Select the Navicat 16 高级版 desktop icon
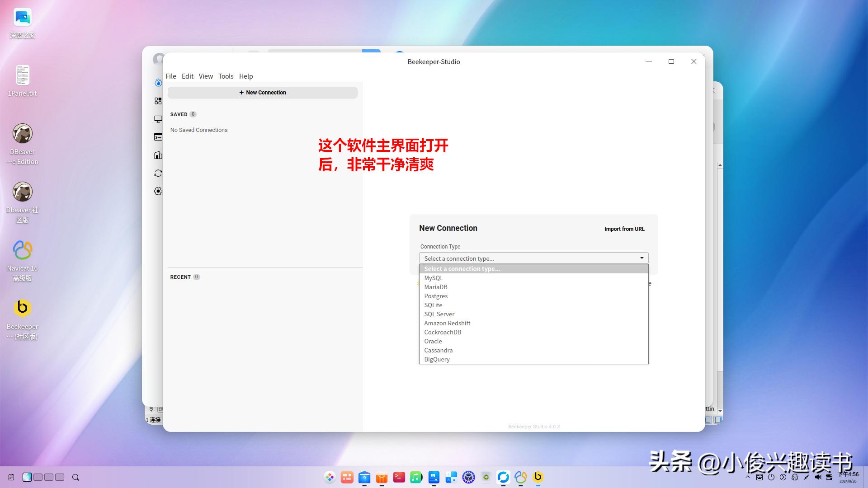868x488 pixels. (x=22, y=261)
